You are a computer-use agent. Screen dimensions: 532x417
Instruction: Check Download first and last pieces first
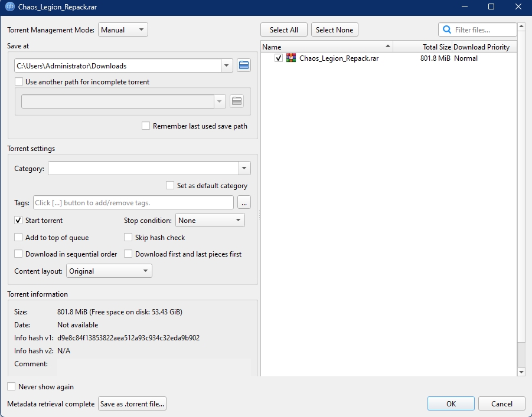click(128, 254)
